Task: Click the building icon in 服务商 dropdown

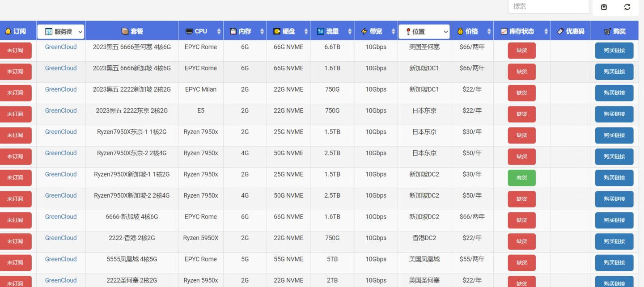Action: (49, 31)
